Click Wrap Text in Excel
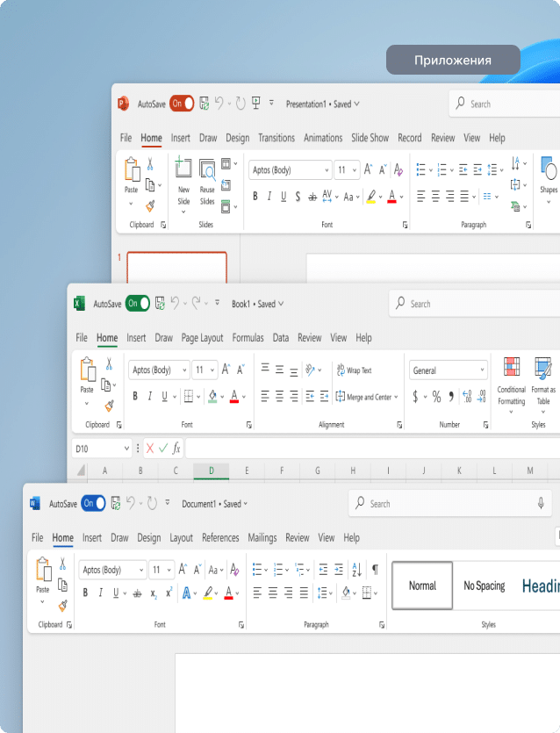This screenshot has width=560, height=733. [x=355, y=370]
